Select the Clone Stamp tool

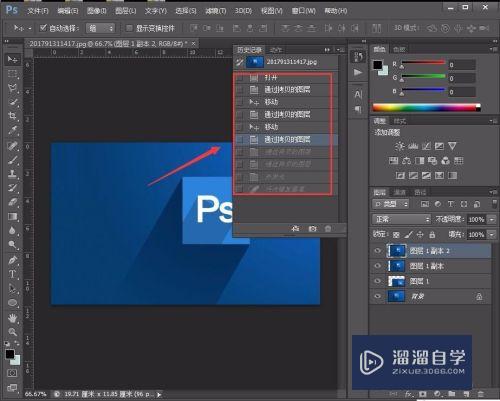pyautogui.click(x=12, y=174)
